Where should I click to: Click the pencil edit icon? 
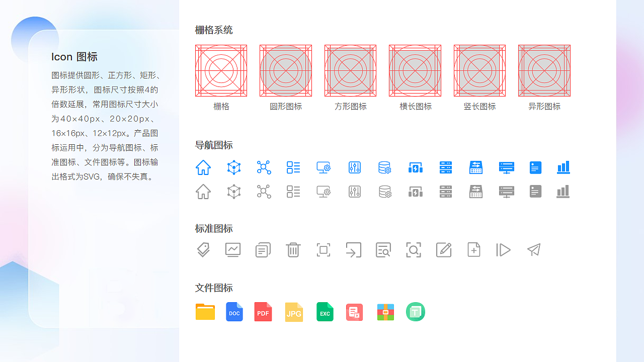444,250
